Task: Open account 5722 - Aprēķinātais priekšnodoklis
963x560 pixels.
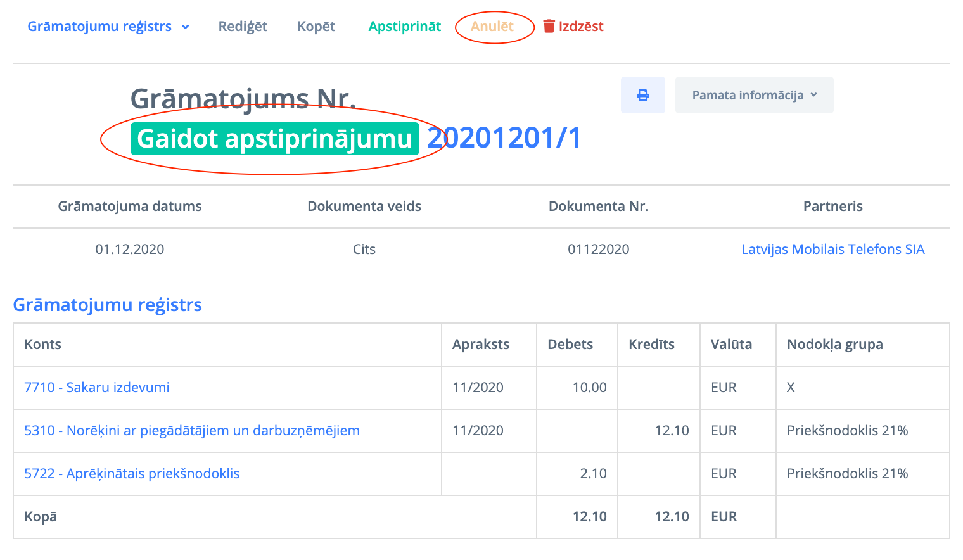Action: pyautogui.click(x=132, y=473)
